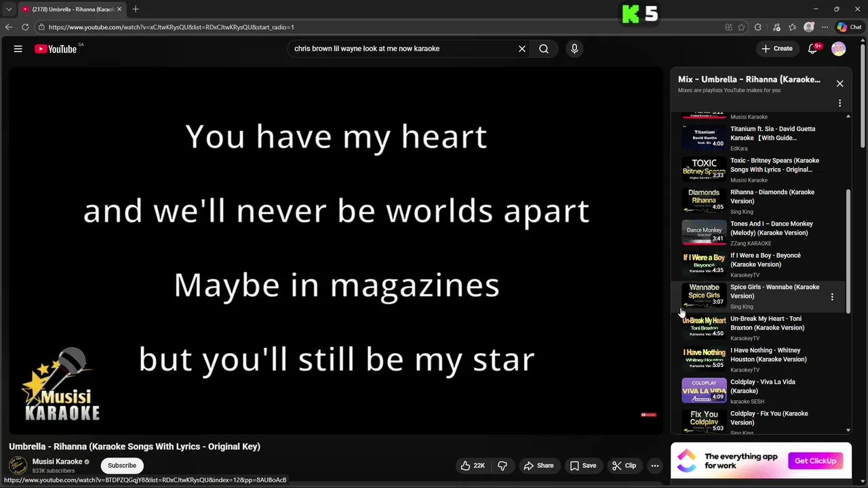Viewport: 868px width, 488px height.
Task: Select I Have Nothing - Whitney Houston
Action: 757,359
